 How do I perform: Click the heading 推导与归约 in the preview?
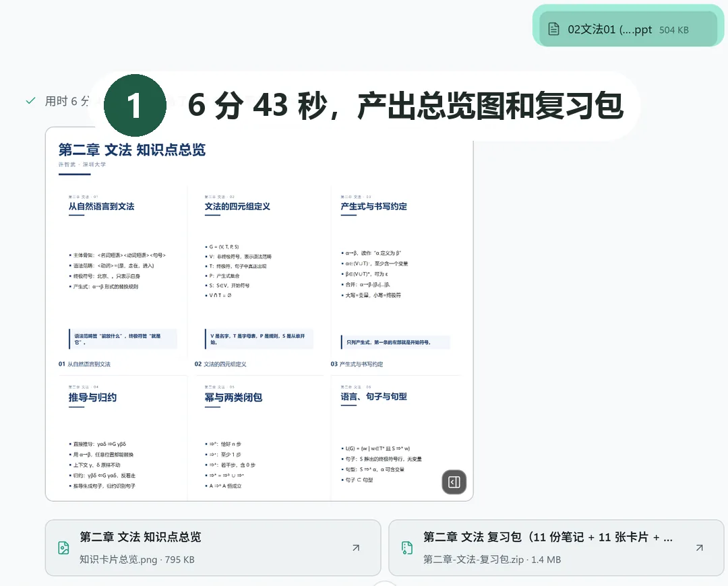pyautogui.click(x=92, y=397)
